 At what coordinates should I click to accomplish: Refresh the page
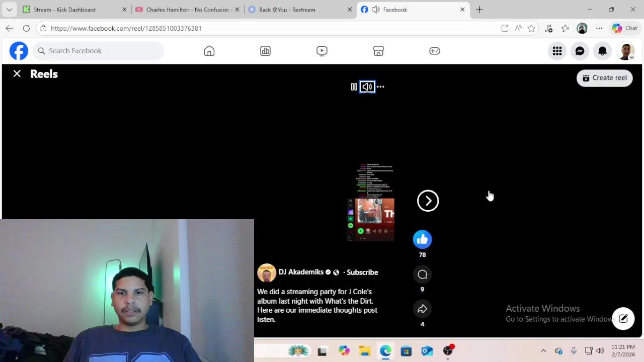(x=27, y=28)
